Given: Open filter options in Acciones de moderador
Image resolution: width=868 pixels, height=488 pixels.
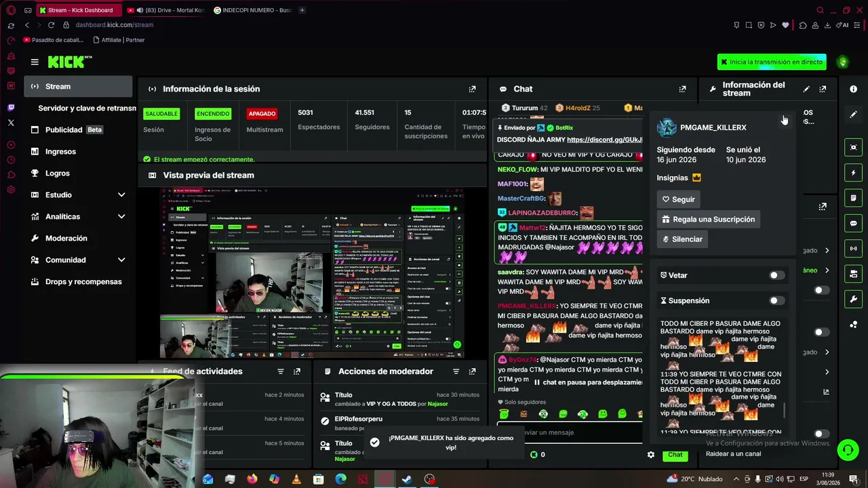Looking at the screenshot, I should [x=456, y=371].
